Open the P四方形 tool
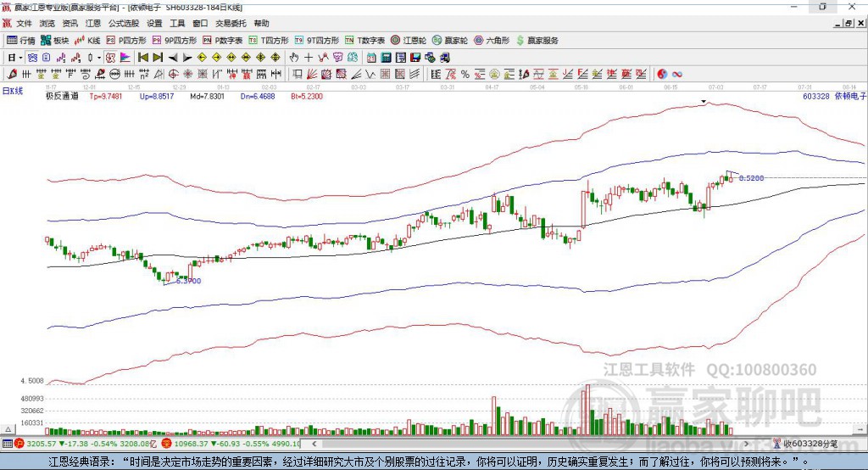Screen dimensions: 868x470 point(126,41)
